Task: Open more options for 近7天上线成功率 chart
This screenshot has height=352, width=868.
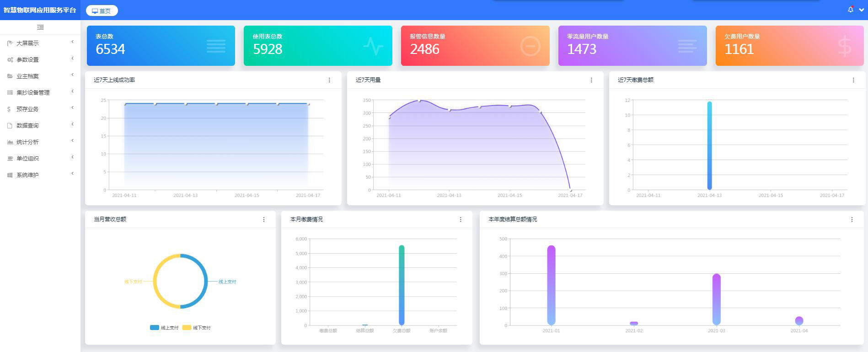Action: pyautogui.click(x=329, y=80)
